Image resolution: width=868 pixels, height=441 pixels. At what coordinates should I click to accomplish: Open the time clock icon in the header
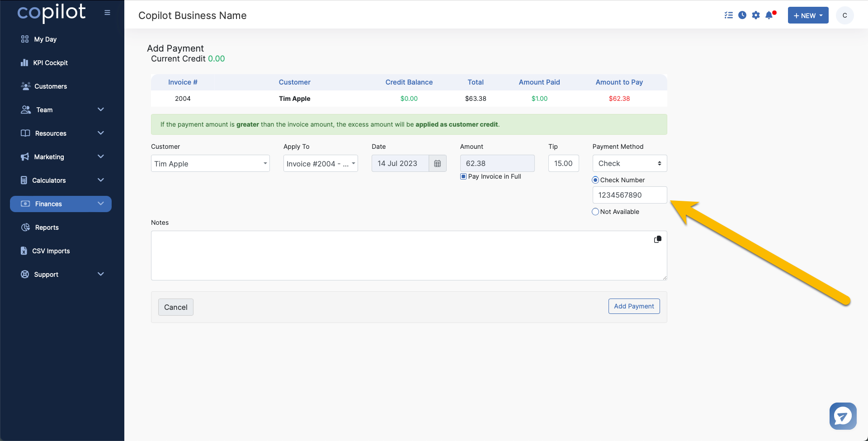742,15
